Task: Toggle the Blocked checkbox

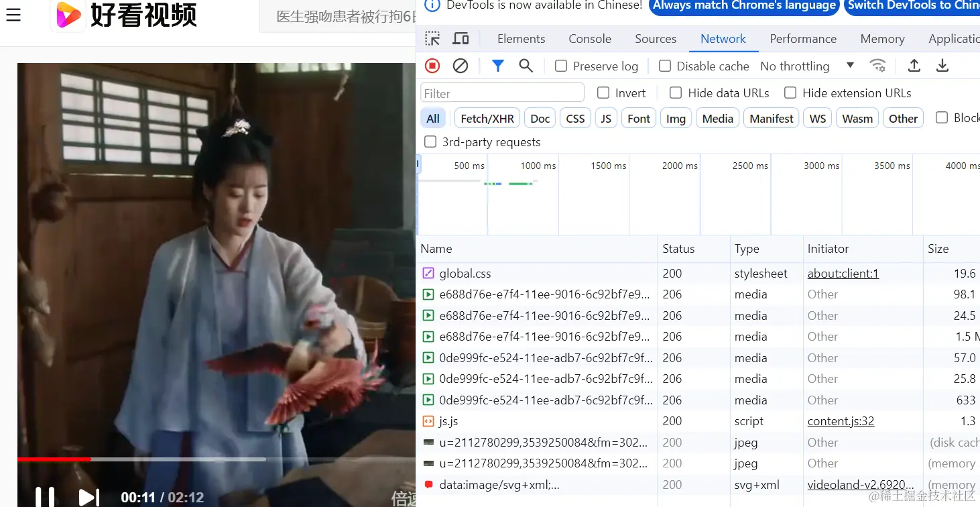Action: click(942, 117)
